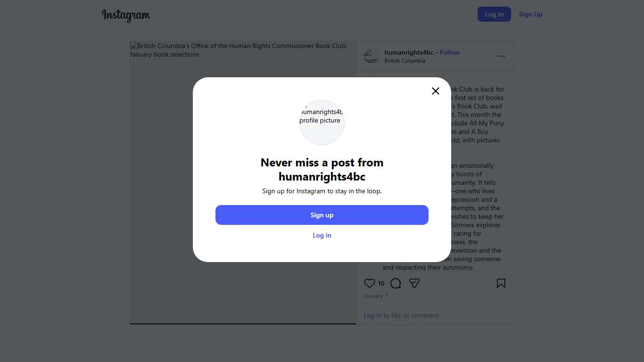Like the post with the heart icon

tap(369, 283)
